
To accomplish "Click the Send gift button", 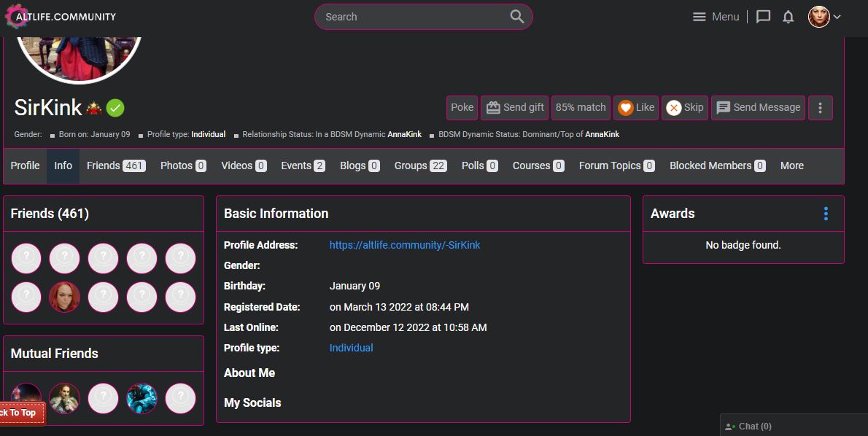I will click(514, 108).
